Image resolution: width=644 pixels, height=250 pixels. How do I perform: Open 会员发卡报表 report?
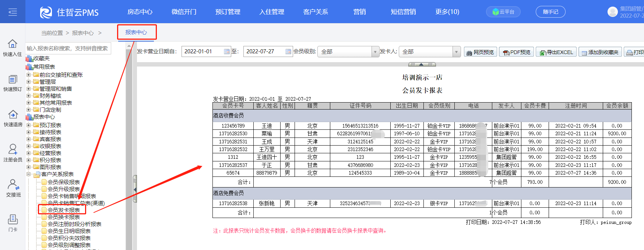pyautogui.click(x=64, y=210)
